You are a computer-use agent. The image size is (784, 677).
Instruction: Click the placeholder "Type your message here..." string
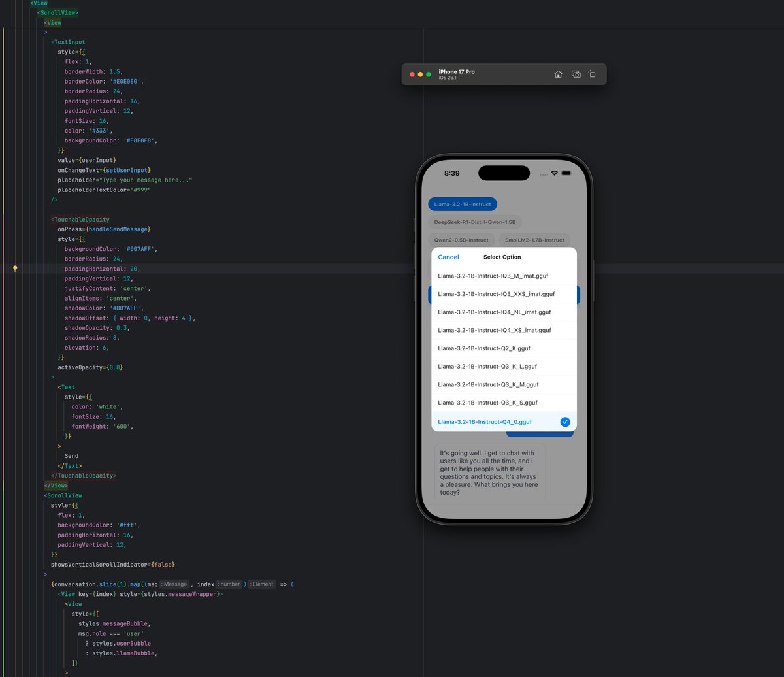(144, 180)
